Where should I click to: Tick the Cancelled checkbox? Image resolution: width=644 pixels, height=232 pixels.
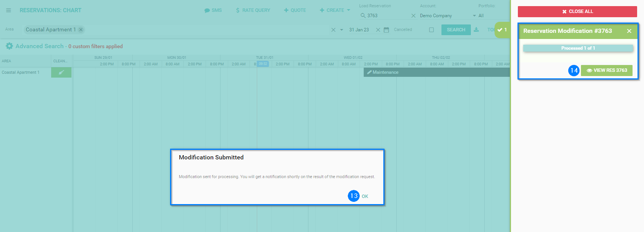click(x=431, y=30)
